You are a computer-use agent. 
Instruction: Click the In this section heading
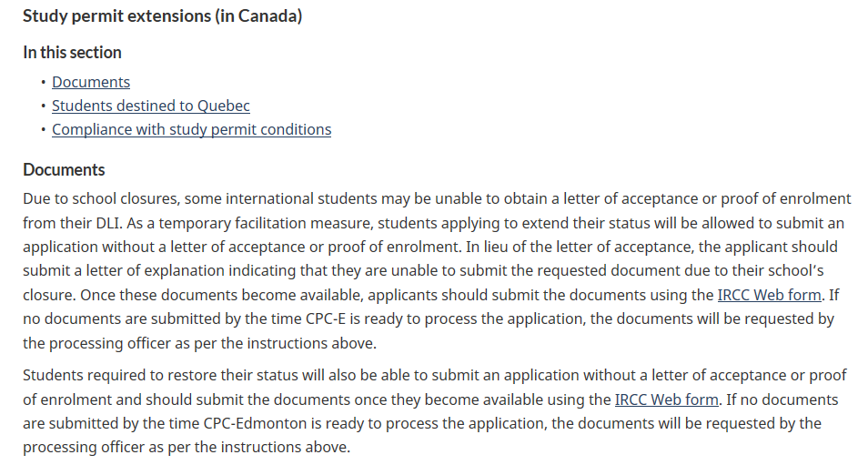coord(72,52)
